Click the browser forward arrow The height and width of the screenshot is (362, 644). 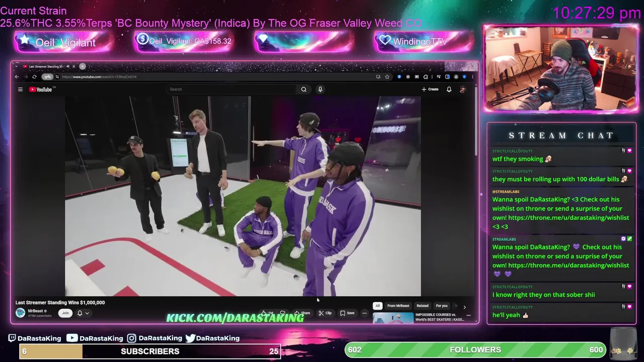(x=25, y=77)
